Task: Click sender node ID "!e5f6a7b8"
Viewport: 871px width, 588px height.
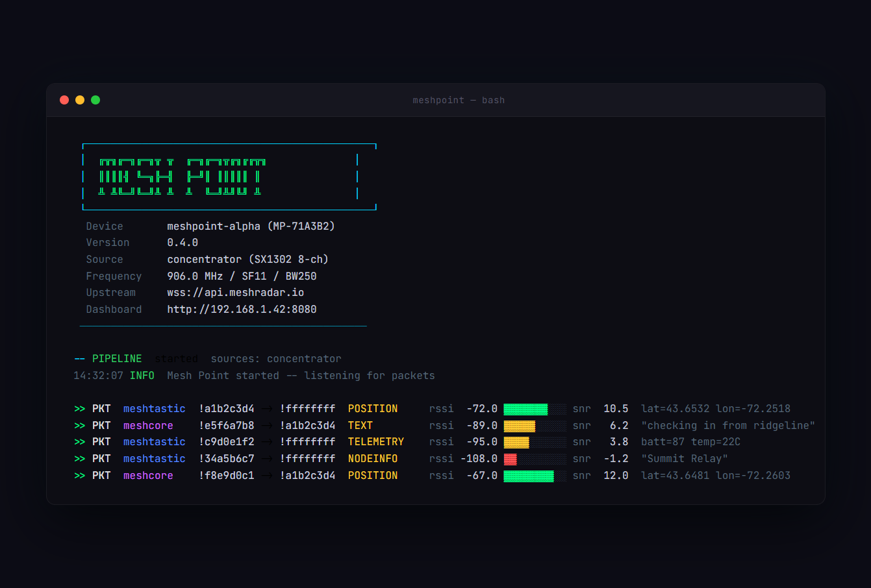Action: coord(227,426)
